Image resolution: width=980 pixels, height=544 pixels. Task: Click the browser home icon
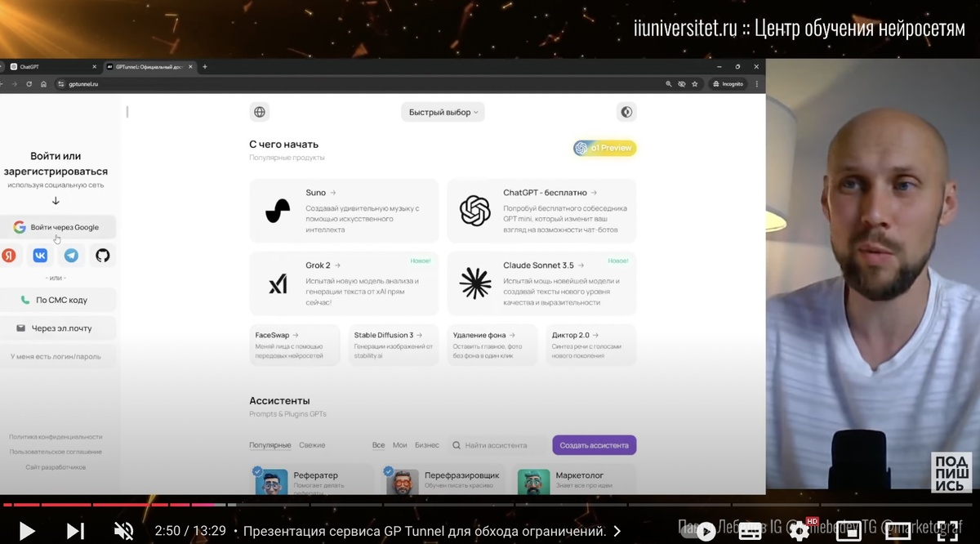[x=43, y=83]
